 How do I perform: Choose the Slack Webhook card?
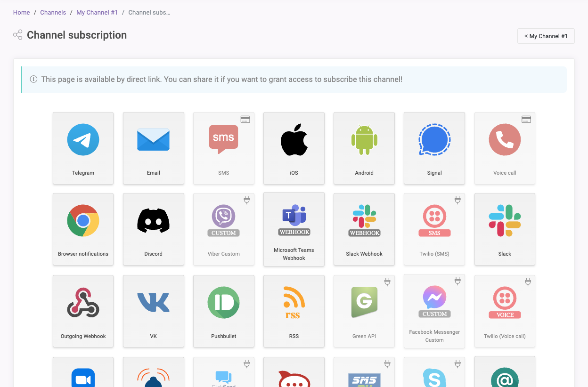pos(364,229)
